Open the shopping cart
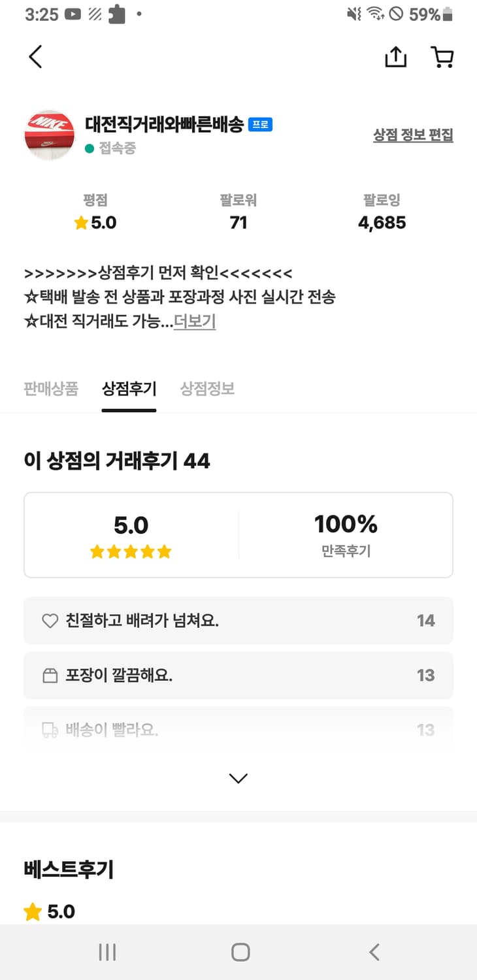The image size is (477, 980). point(442,57)
